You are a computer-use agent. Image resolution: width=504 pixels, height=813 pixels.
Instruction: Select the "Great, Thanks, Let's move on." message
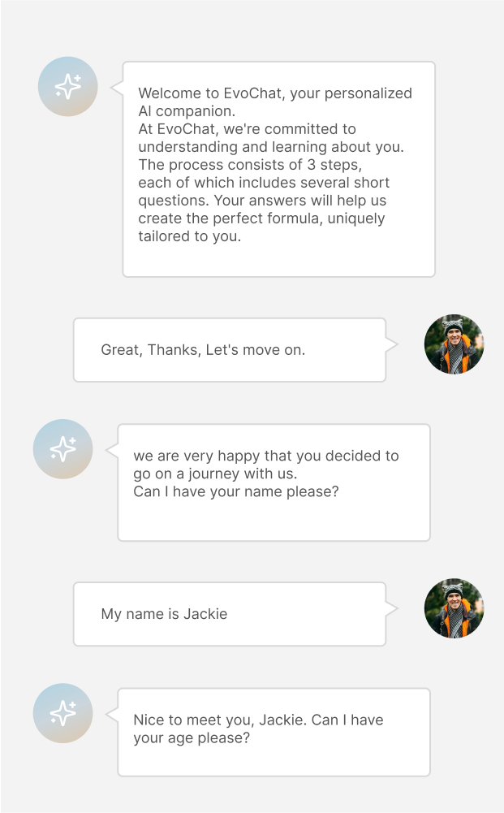point(203,350)
